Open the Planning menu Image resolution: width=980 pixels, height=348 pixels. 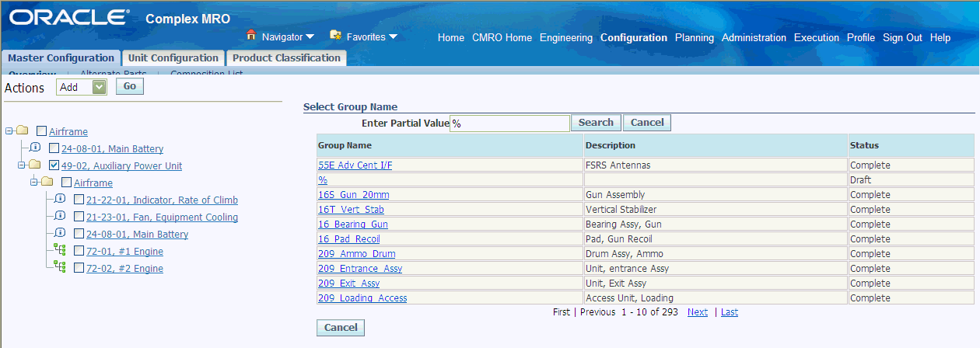click(x=695, y=37)
